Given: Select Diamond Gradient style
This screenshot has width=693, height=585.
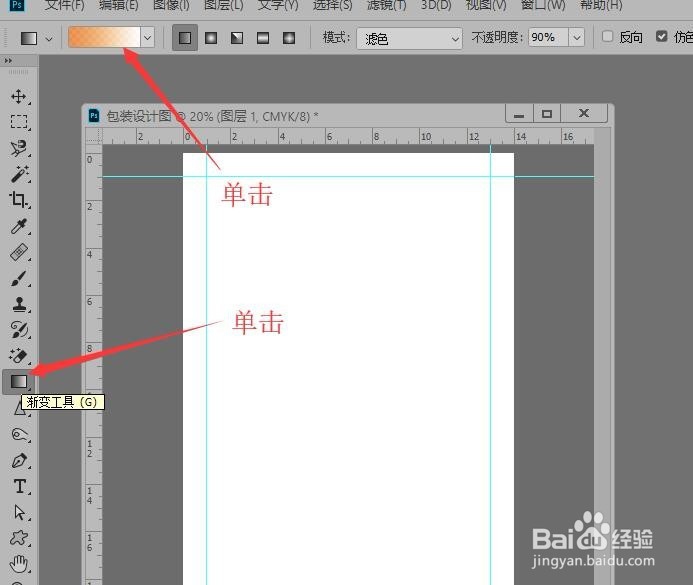Looking at the screenshot, I should click(289, 38).
